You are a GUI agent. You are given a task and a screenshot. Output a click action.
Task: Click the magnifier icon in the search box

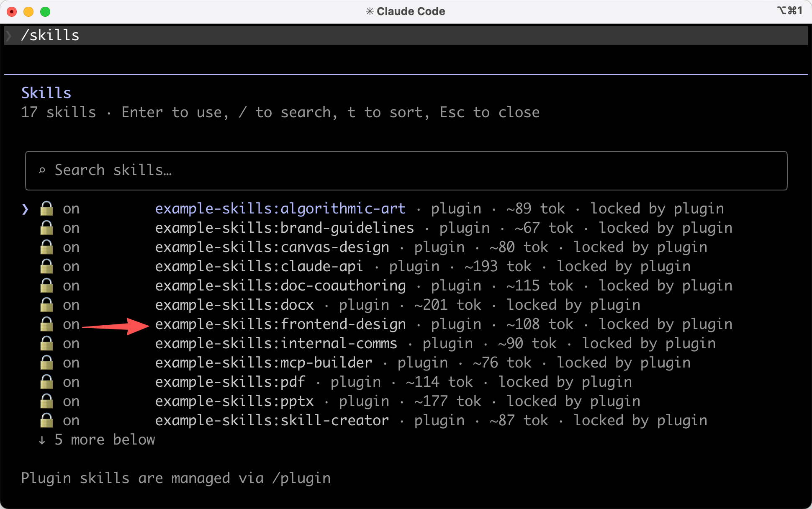(x=42, y=170)
